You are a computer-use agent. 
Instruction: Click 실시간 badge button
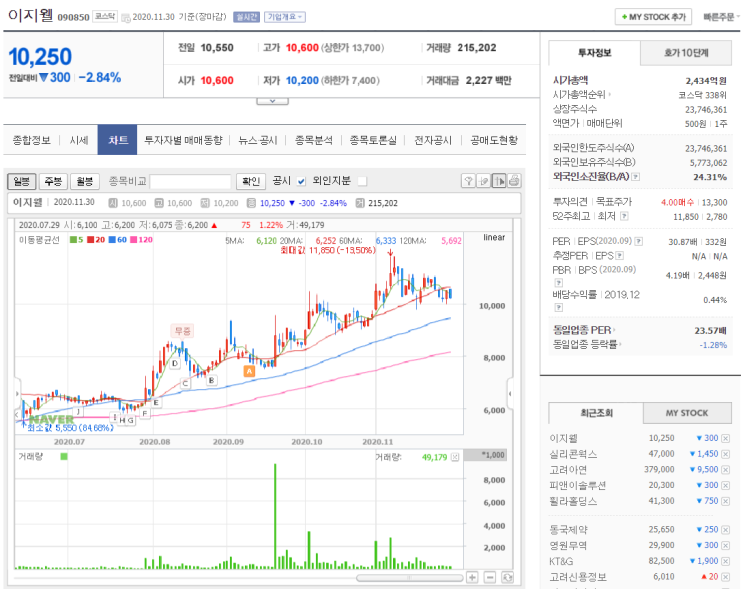tap(246, 17)
